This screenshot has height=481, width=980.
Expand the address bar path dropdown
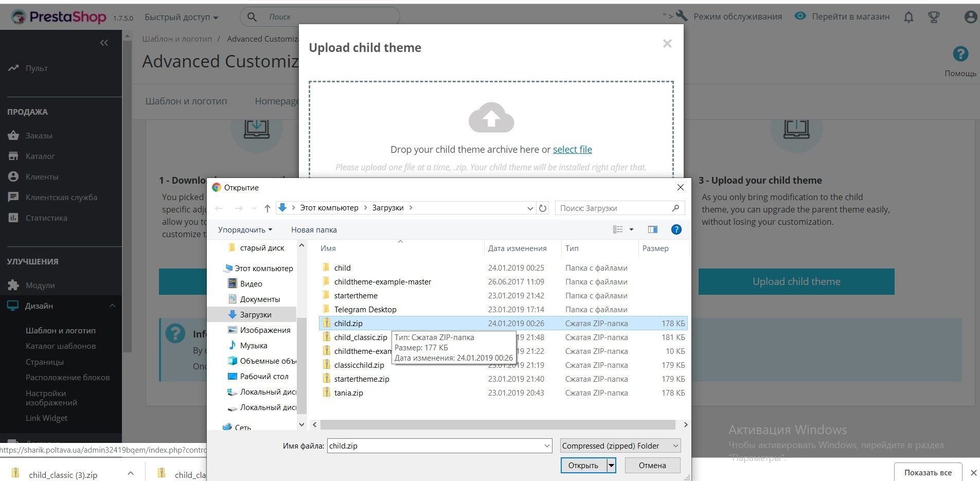[x=530, y=208]
